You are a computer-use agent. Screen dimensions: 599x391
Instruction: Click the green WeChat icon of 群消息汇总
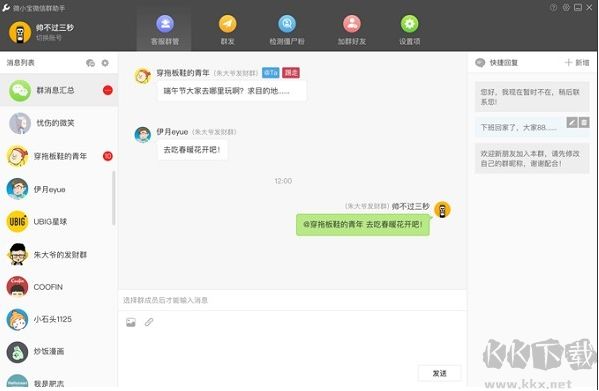20,90
